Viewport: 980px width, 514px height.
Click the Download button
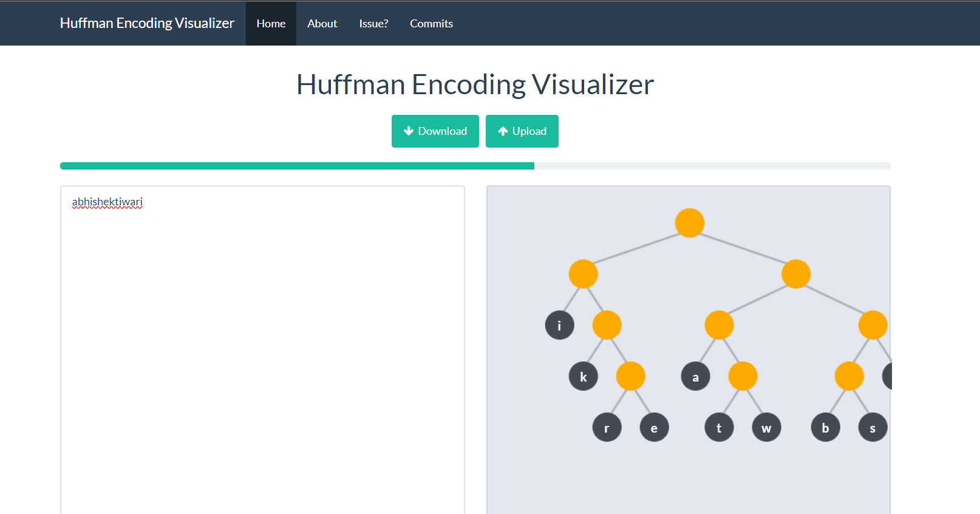click(435, 131)
